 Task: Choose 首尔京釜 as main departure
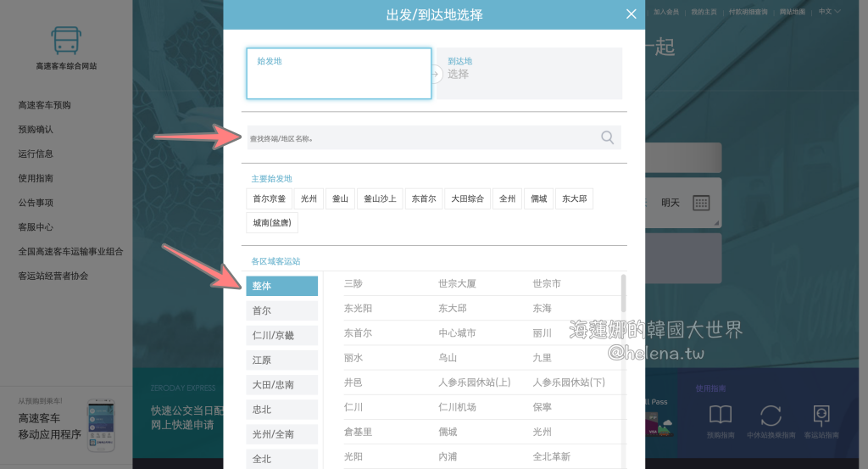point(269,198)
